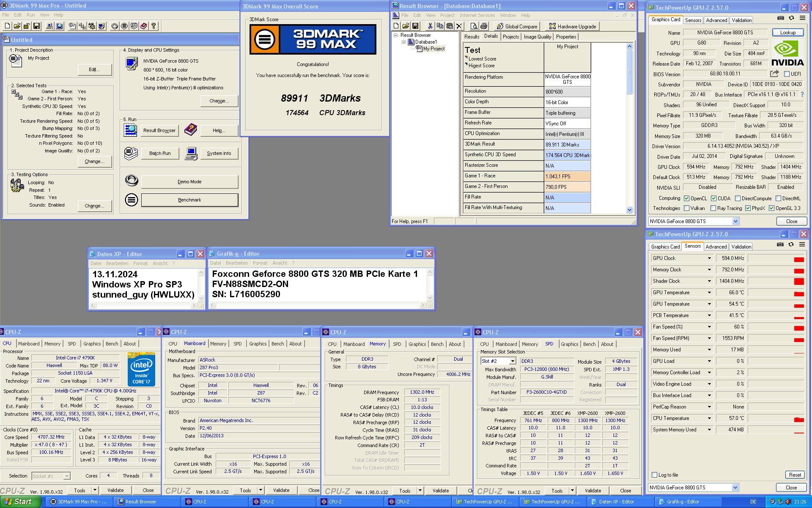The width and height of the screenshot is (812, 508).
Task: Click the Demo Mode ring icon in 3DMark toolbar
Action: coord(115,26)
